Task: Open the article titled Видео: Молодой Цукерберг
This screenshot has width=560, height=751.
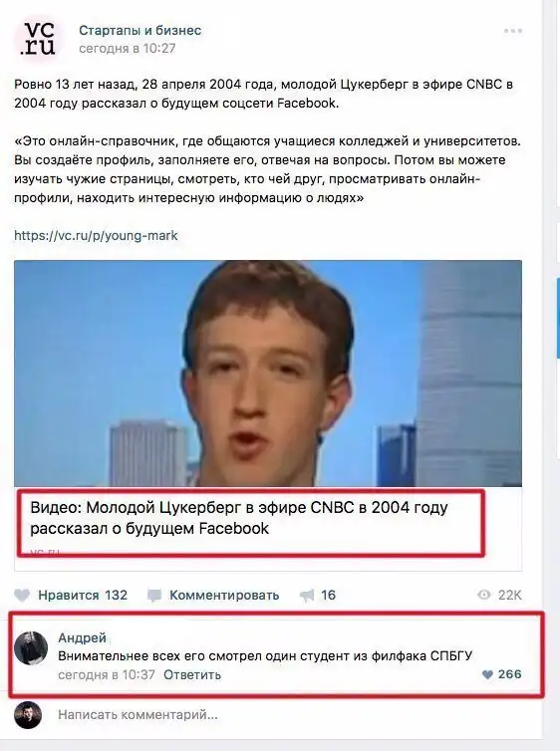Action: 239,518
